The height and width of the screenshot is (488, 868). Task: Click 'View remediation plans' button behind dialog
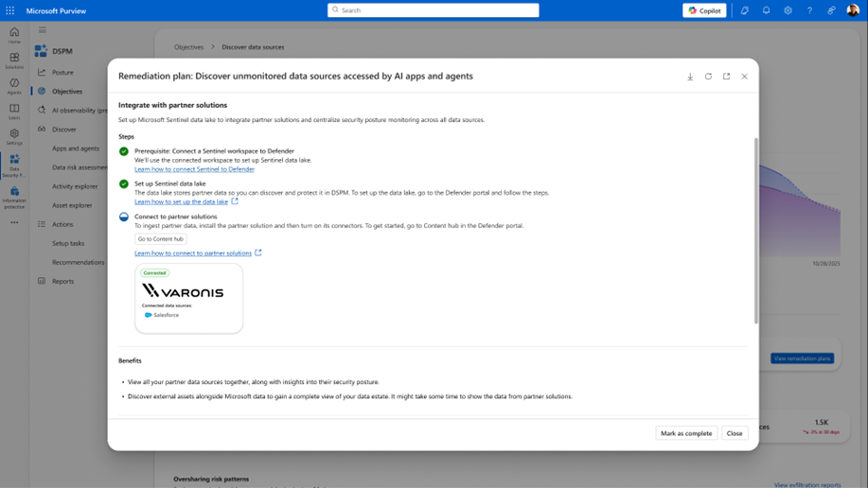pos(802,358)
